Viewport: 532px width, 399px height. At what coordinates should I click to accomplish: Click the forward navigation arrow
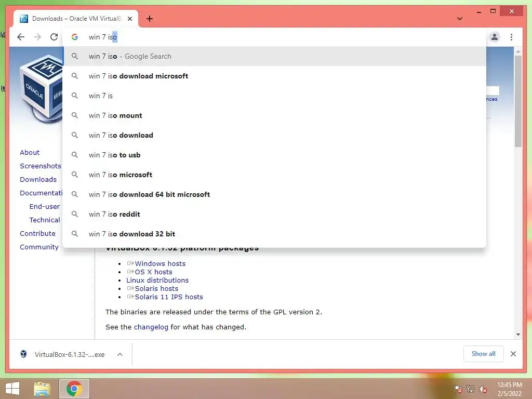point(37,37)
